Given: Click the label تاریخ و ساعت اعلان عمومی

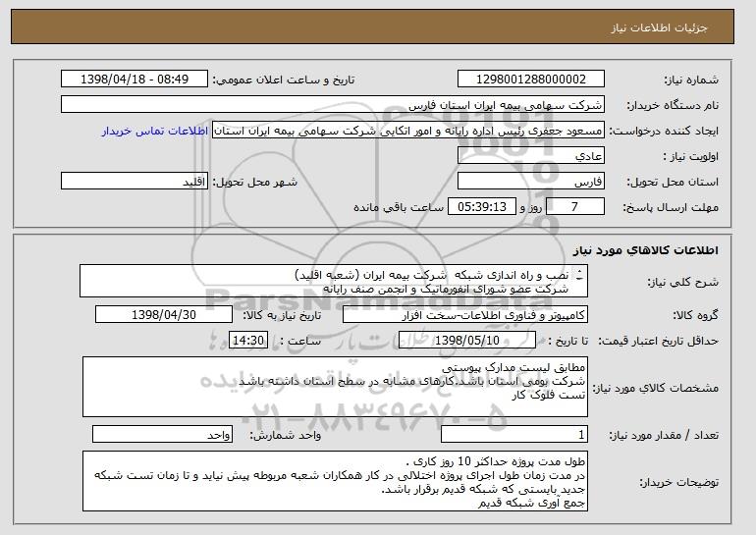Looking at the screenshot, I should tap(284, 80).
